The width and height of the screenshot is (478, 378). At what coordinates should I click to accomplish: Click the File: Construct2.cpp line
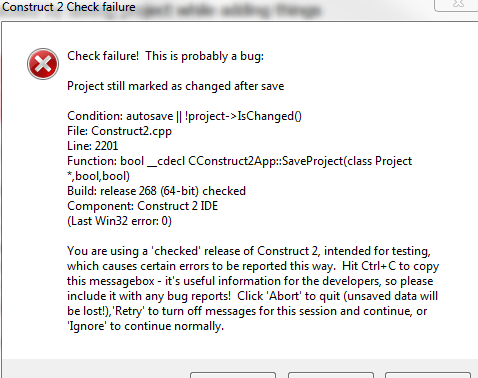point(119,131)
